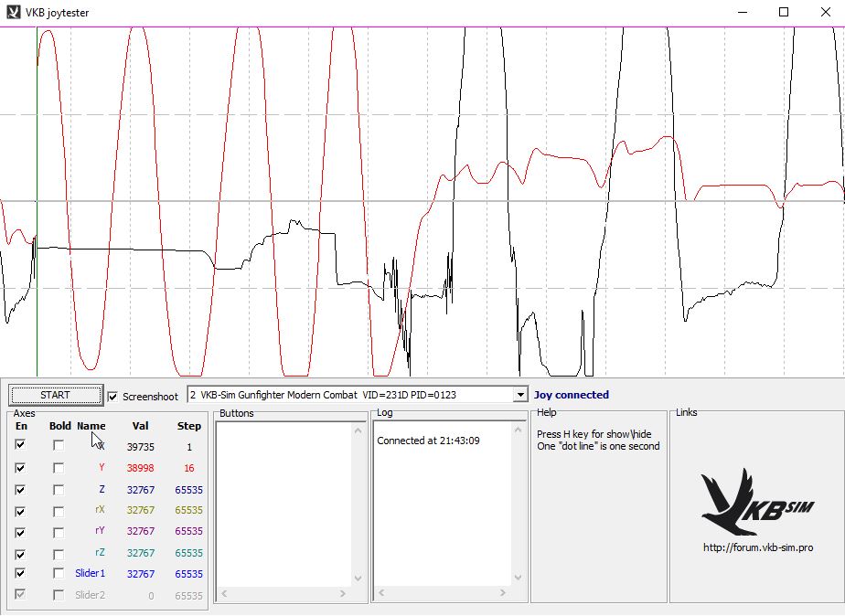Toggle the Screenshoot checkbox

coord(113,397)
